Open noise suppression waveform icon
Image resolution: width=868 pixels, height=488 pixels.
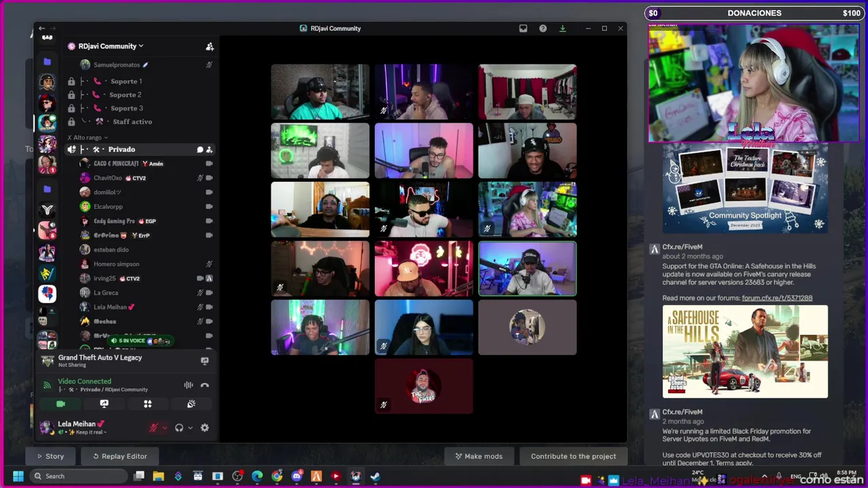tap(189, 385)
